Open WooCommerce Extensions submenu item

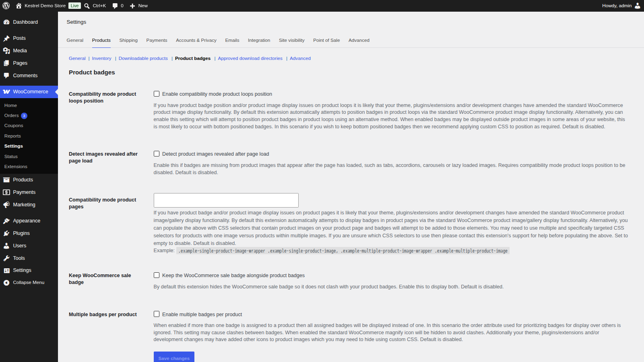(x=16, y=167)
